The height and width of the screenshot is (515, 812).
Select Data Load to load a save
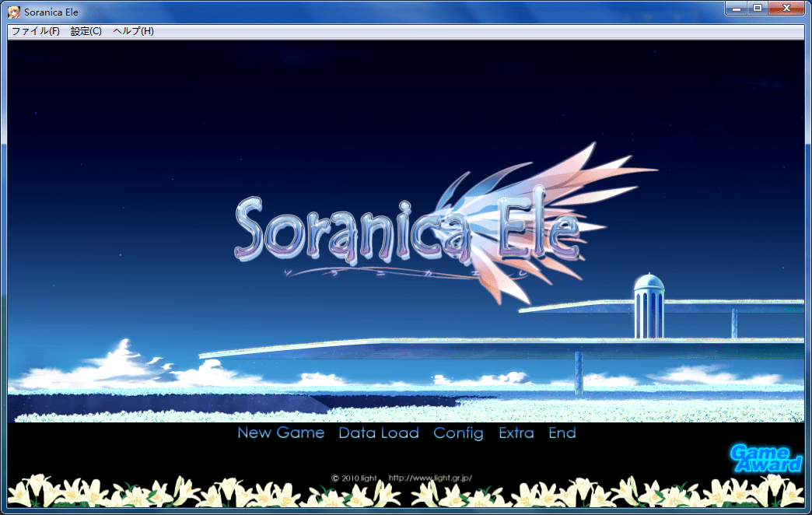coord(379,433)
